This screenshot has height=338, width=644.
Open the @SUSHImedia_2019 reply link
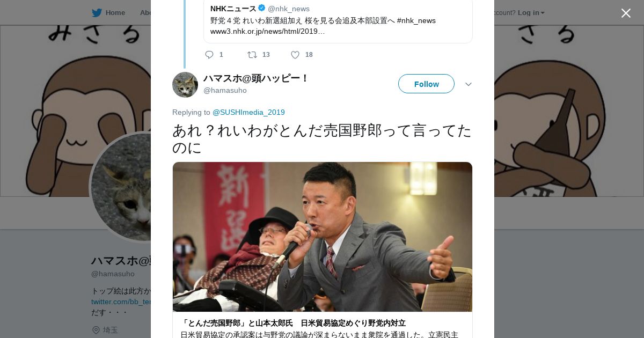[x=248, y=112]
